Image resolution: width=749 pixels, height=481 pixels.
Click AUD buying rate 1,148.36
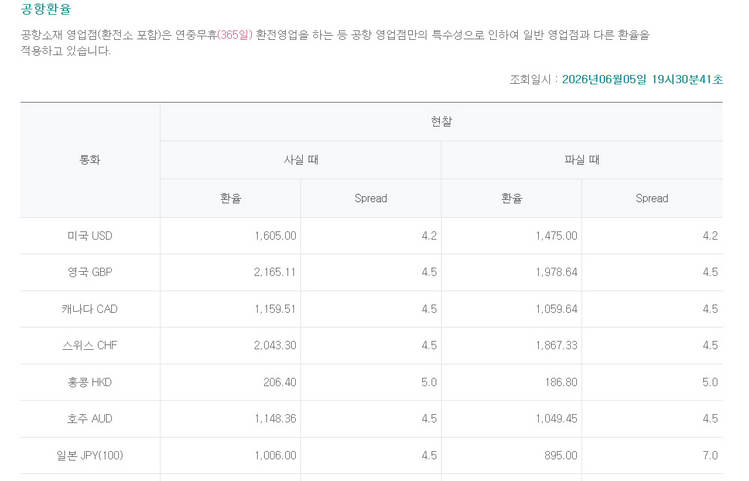[275, 419]
